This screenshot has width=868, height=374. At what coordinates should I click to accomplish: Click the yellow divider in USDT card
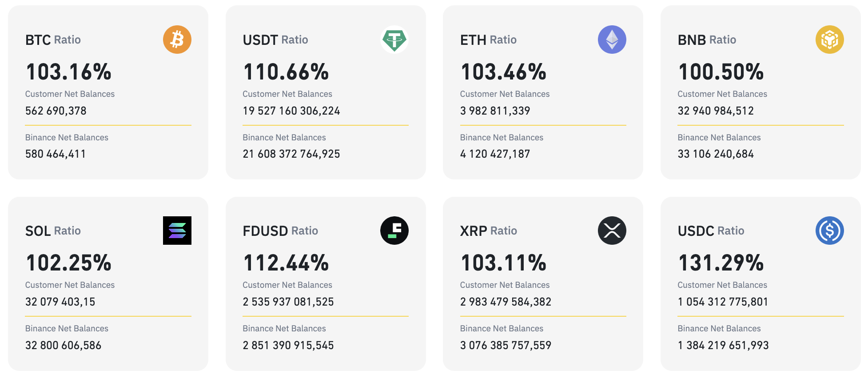325,125
